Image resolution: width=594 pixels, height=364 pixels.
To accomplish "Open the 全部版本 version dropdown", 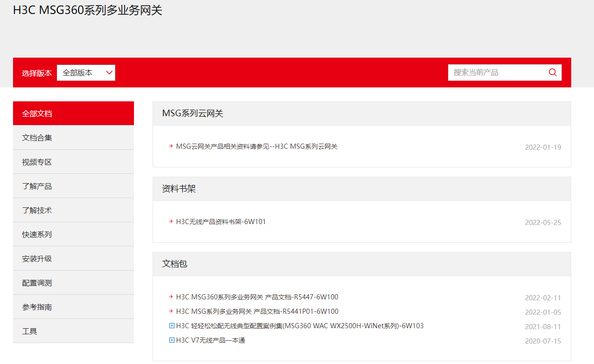I will (86, 73).
